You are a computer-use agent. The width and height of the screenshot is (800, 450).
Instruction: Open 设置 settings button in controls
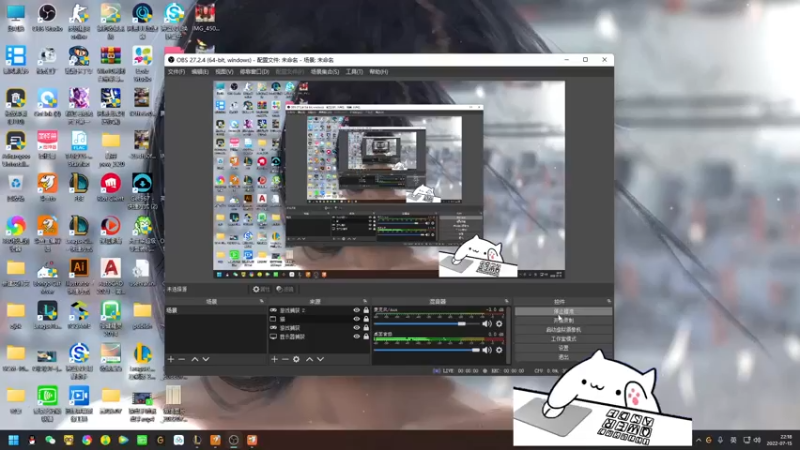563,348
